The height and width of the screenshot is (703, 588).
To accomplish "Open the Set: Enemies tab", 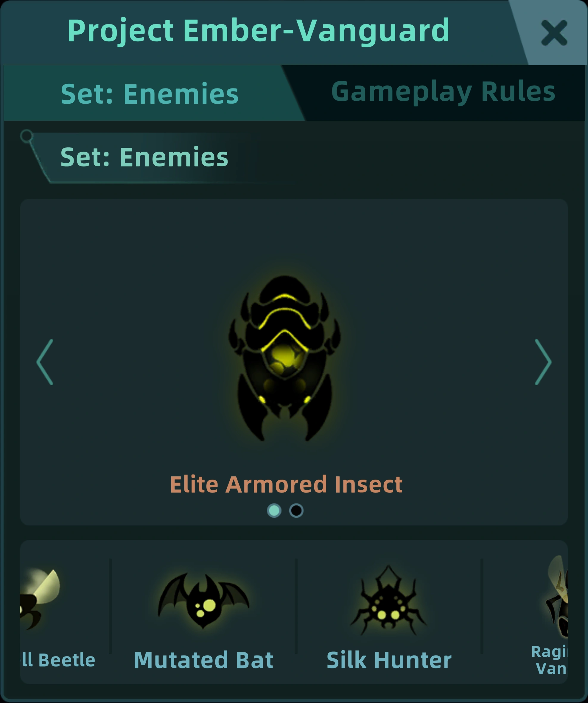I will click(150, 94).
